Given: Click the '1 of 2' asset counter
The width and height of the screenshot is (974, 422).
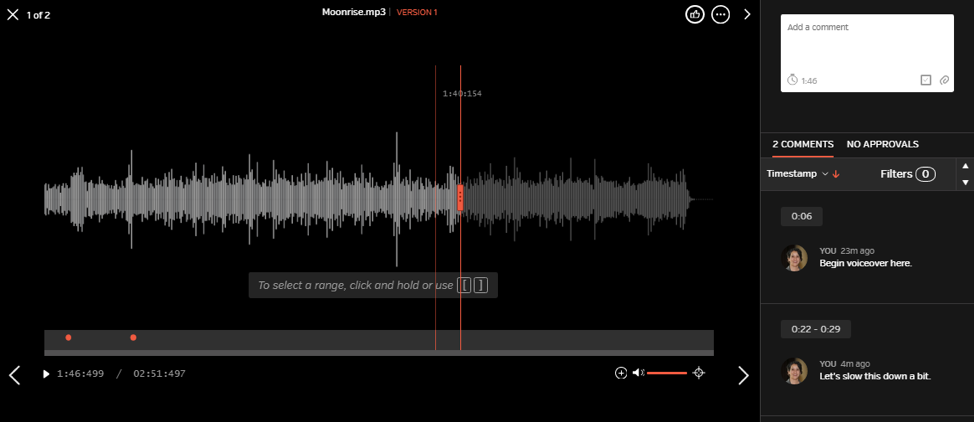Looking at the screenshot, I should tap(38, 16).
